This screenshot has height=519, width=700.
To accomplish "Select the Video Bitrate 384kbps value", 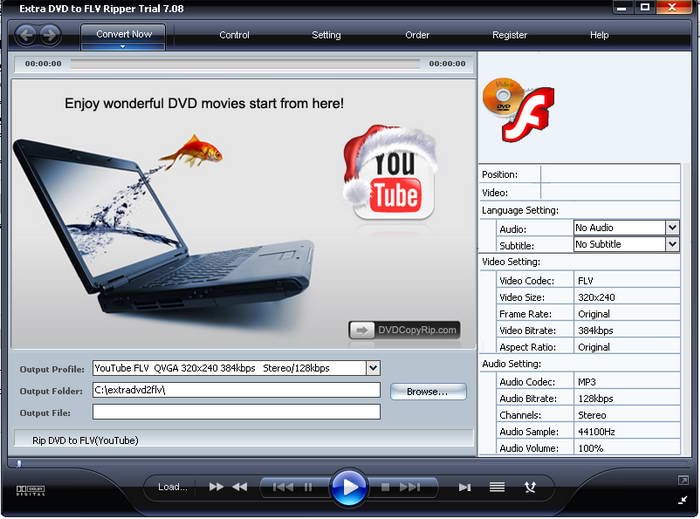I will [626, 330].
